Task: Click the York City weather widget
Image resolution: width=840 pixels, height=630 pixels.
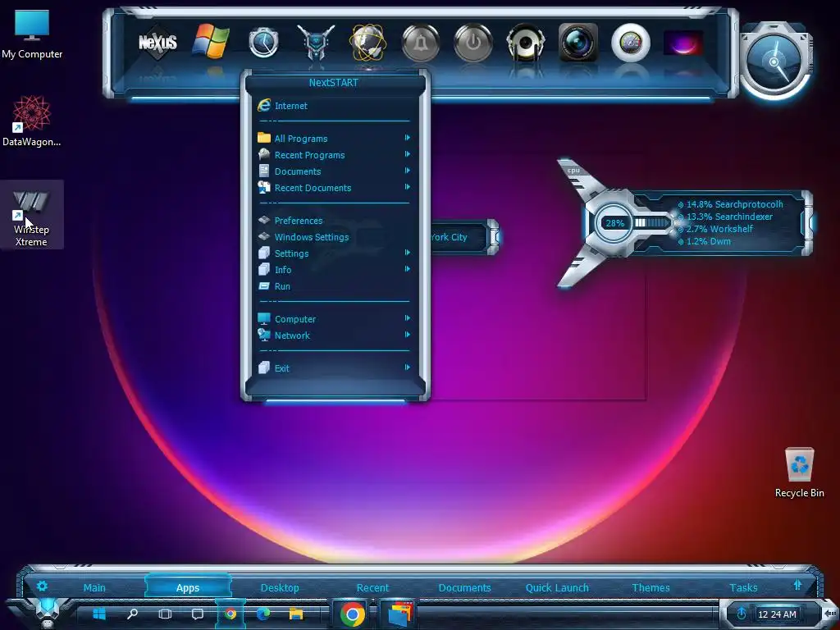Action: pyautogui.click(x=464, y=237)
